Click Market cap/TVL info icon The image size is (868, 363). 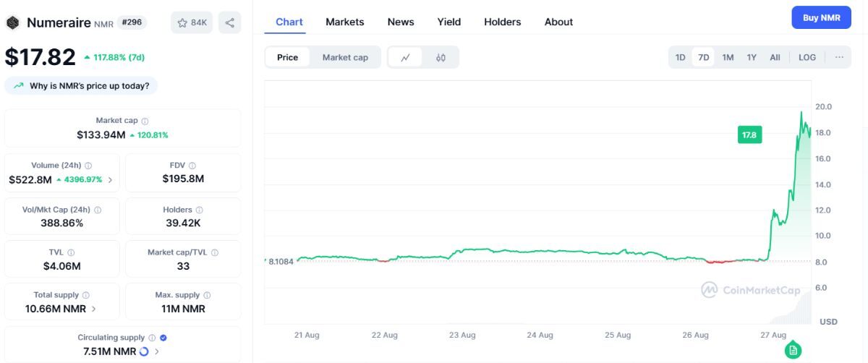(x=215, y=252)
